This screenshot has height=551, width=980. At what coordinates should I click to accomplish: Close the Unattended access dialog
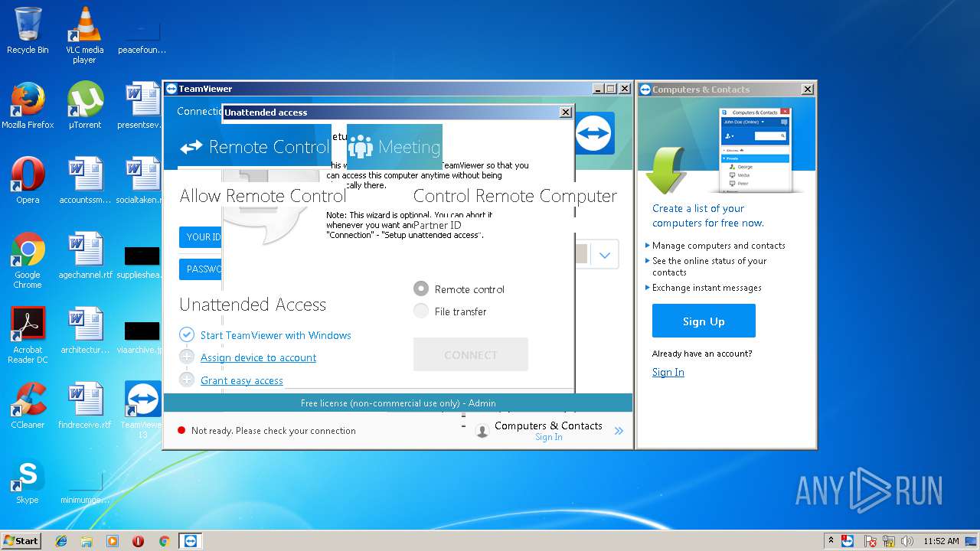click(x=566, y=112)
